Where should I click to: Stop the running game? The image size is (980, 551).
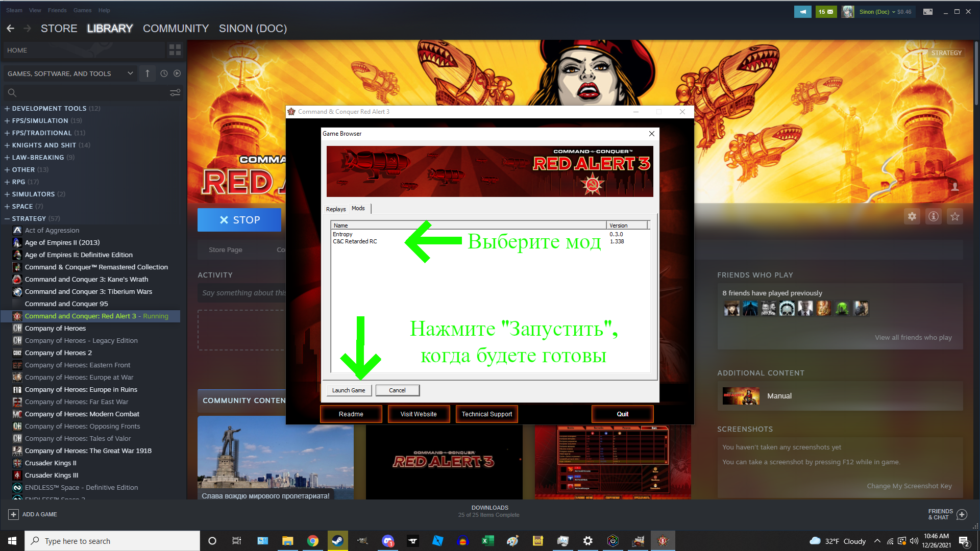click(239, 220)
